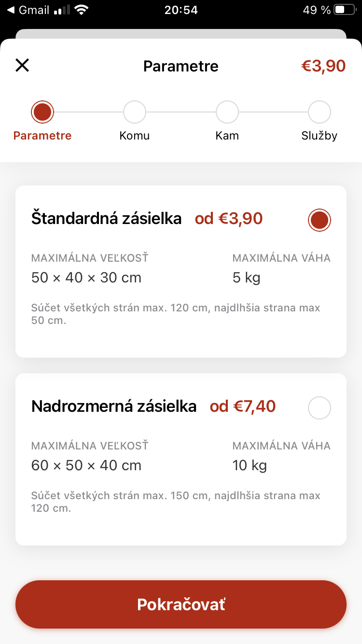Select the Služby step circle
The image size is (362, 644).
click(320, 112)
